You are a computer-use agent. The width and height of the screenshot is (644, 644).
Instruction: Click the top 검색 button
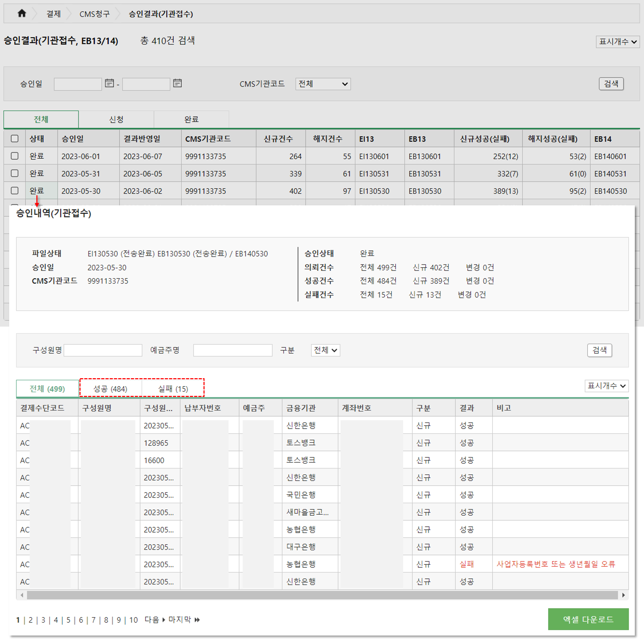pyautogui.click(x=611, y=84)
